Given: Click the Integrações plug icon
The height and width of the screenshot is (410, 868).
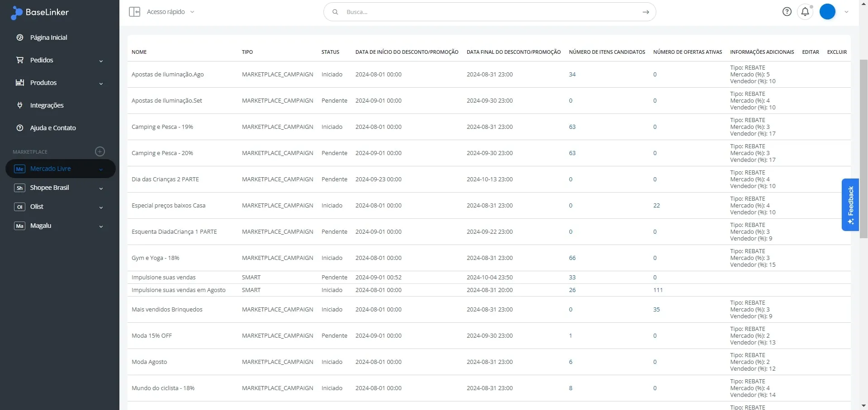Looking at the screenshot, I should coord(20,105).
